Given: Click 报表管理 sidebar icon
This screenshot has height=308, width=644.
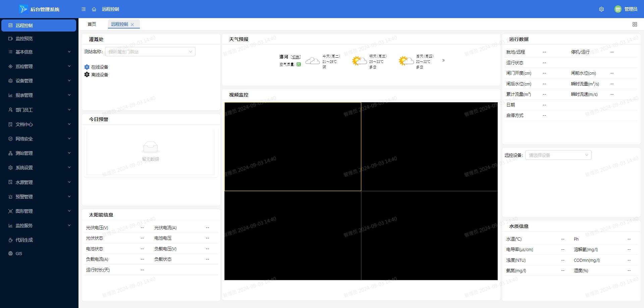Looking at the screenshot, I should tap(10, 95).
